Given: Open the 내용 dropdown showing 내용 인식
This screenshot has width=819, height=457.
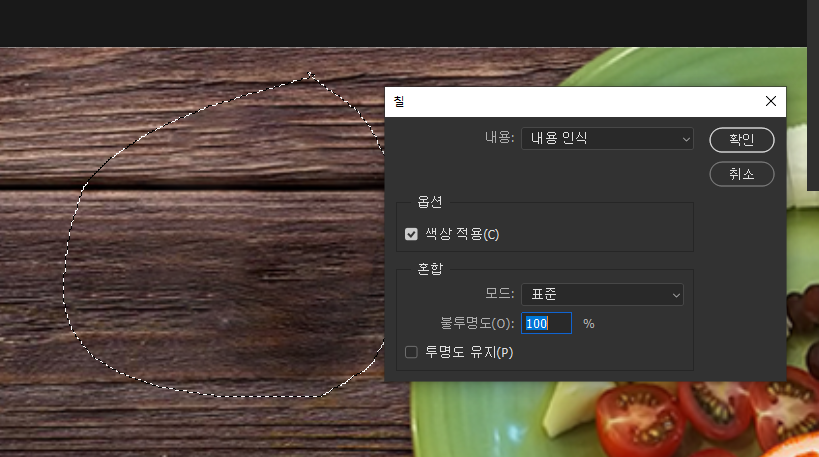Looking at the screenshot, I should [x=607, y=138].
